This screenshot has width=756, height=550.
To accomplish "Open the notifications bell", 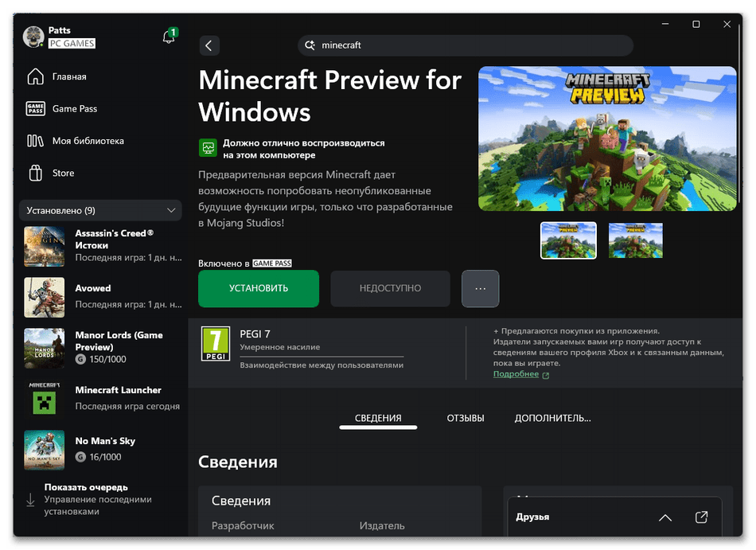I will pyautogui.click(x=169, y=37).
